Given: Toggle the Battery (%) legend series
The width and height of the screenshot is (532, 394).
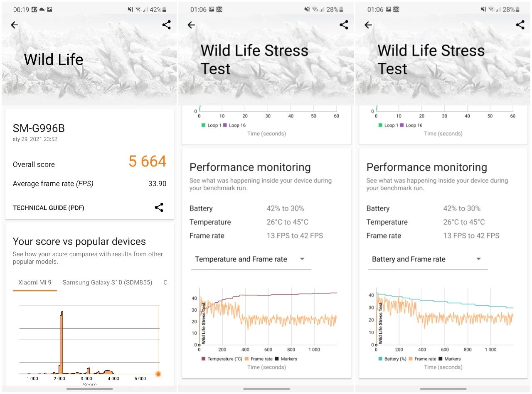Looking at the screenshot, I should coord(394,359).
